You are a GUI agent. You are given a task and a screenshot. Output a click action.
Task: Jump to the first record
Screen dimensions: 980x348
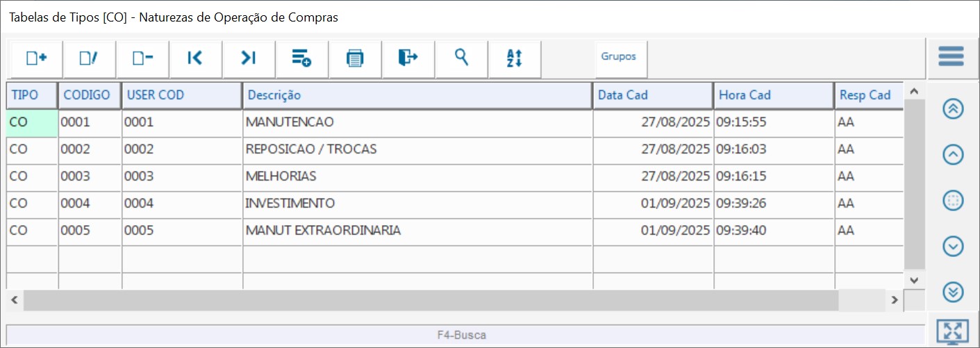[x=195, y=58]
